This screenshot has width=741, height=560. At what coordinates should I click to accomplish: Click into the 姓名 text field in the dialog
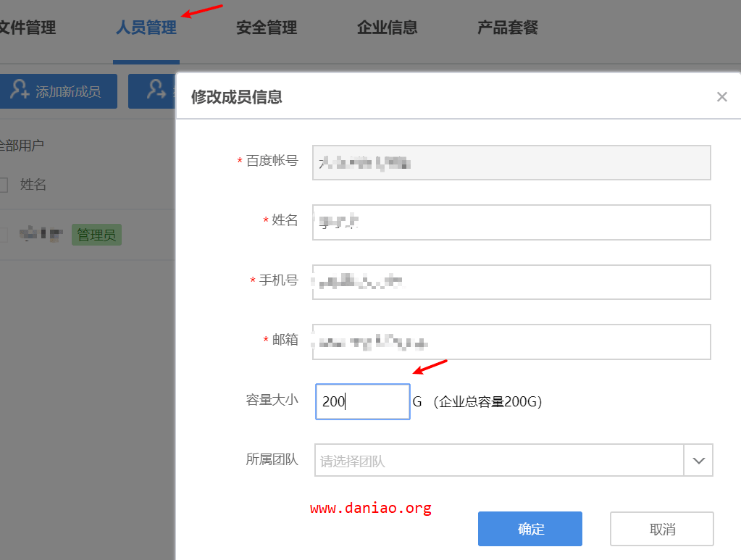(x=511, y=222)
